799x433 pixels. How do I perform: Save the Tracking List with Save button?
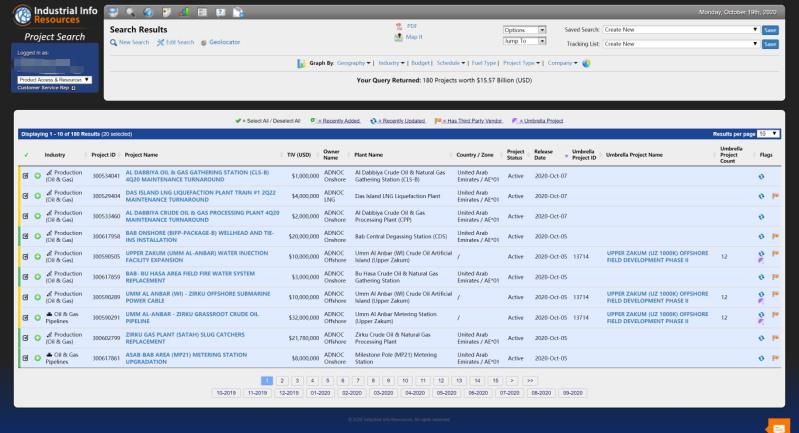tap(769, 44)
